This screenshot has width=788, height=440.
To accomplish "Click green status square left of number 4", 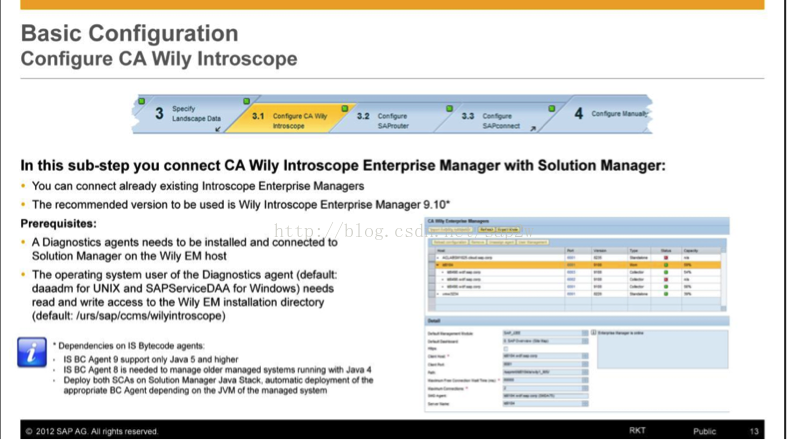I will pos(552,108).
